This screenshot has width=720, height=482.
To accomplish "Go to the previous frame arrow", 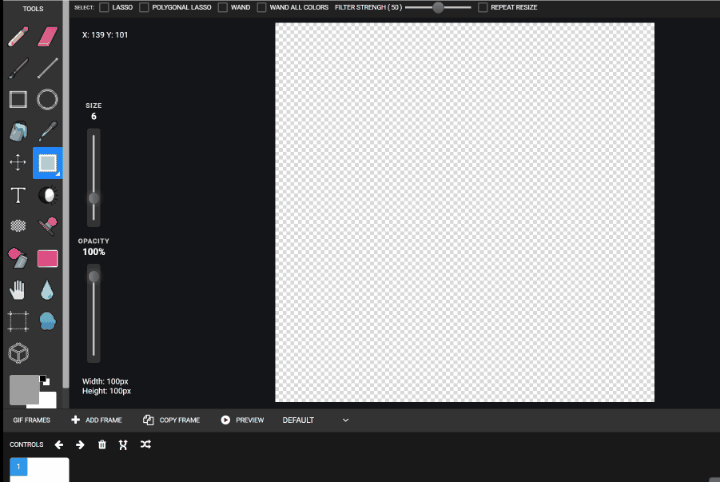I will click(59, 445).
